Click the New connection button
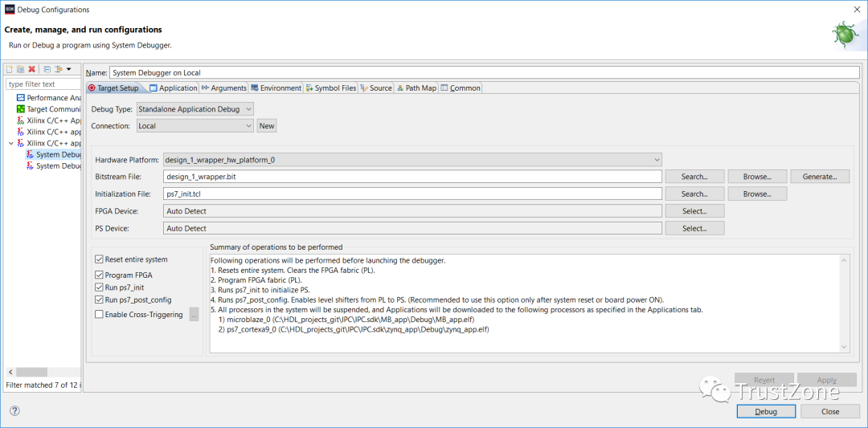The width and height of the screenshot is (868, 428). tap(267, 125)
